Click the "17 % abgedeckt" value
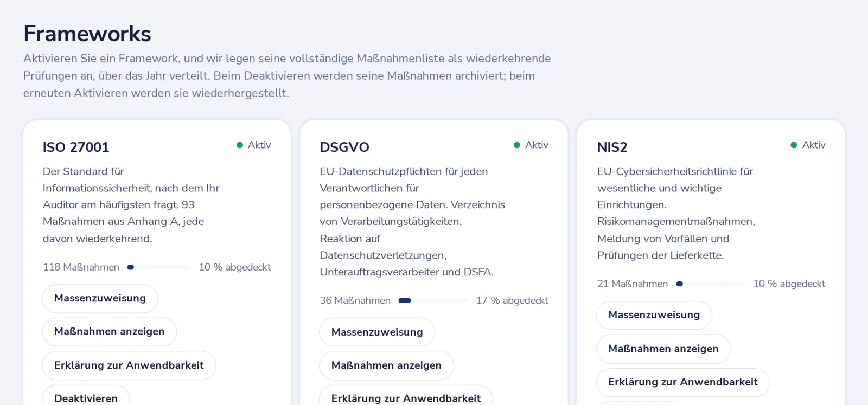Image resolution: width=868 pixels, height=405 pixels. coord(512,300)
